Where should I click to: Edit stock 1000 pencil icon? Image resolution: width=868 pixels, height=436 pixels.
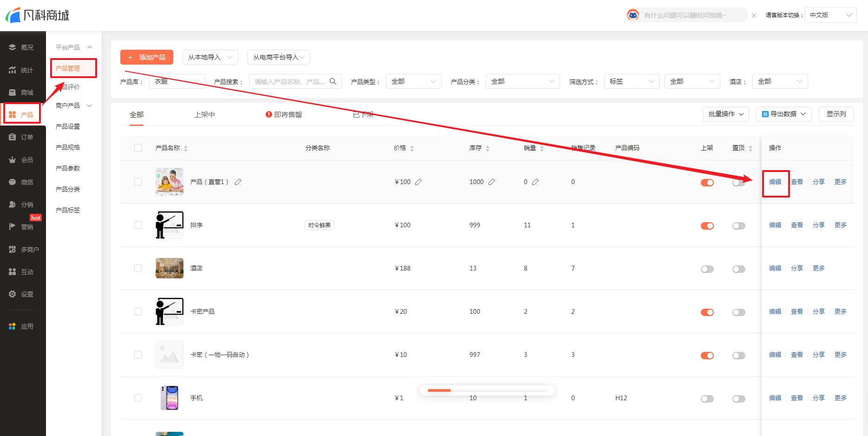click(492, 182)
